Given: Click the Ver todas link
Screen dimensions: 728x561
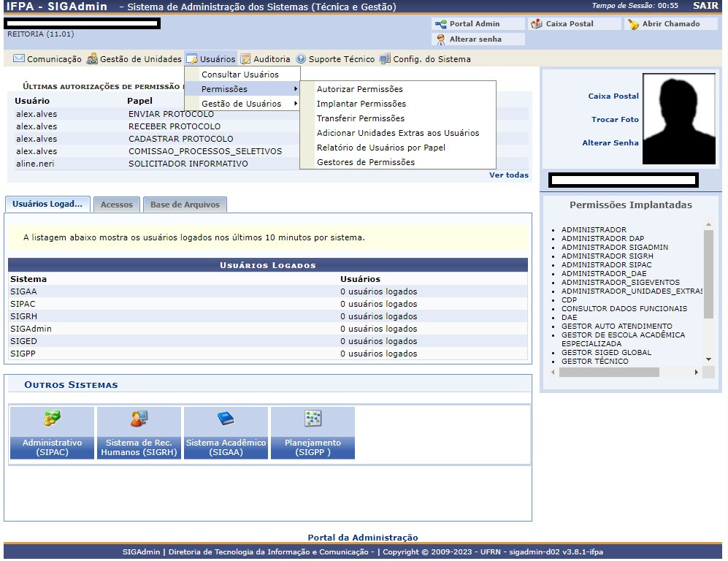Looking at the screenshot, I should pyautogui.click(x=509, y=175).
